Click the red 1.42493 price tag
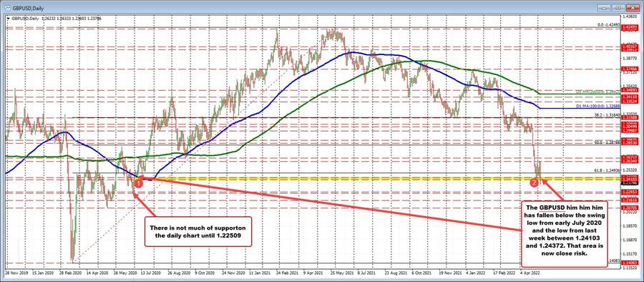 click(x=630, y=27)
